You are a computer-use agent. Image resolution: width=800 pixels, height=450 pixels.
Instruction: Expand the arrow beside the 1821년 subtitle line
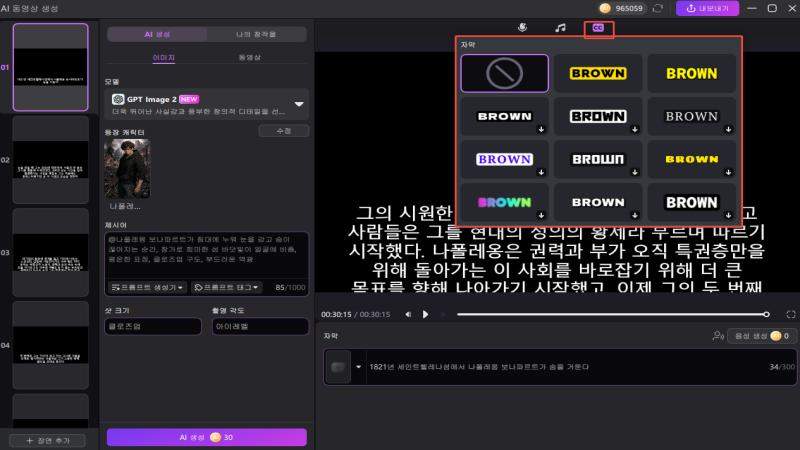[358, 367]
